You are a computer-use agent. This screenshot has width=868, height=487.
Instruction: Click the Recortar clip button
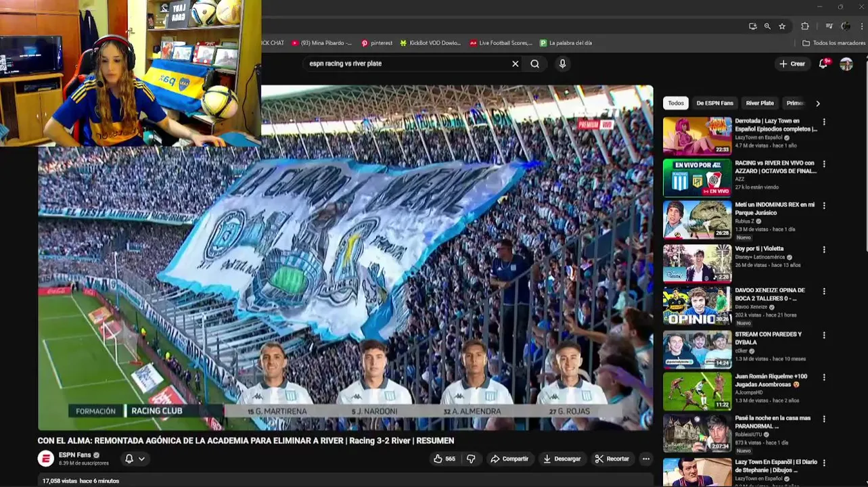tap(612, 459)
